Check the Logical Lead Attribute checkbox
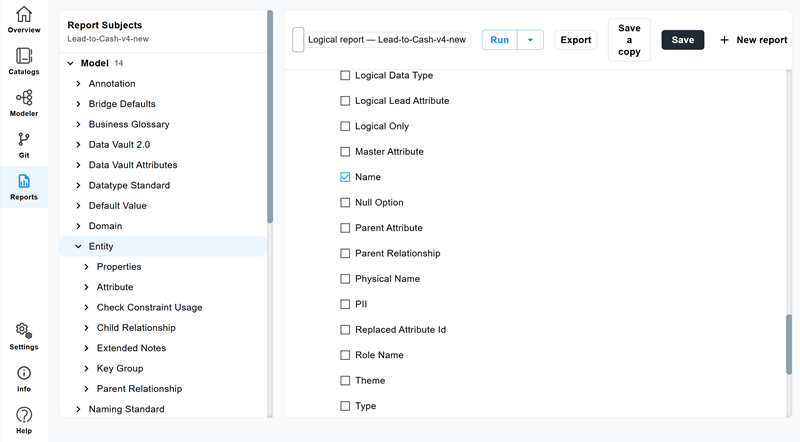This screenshot has height=442, width=800. pyautogui.click(x=345, y=101)
